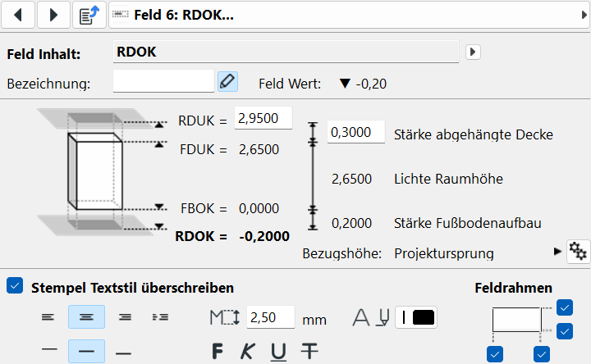Image resolution: width=591 pixels, height=364 pixels.
Task: Click the previous field arrow button
Action: point(21,15)
